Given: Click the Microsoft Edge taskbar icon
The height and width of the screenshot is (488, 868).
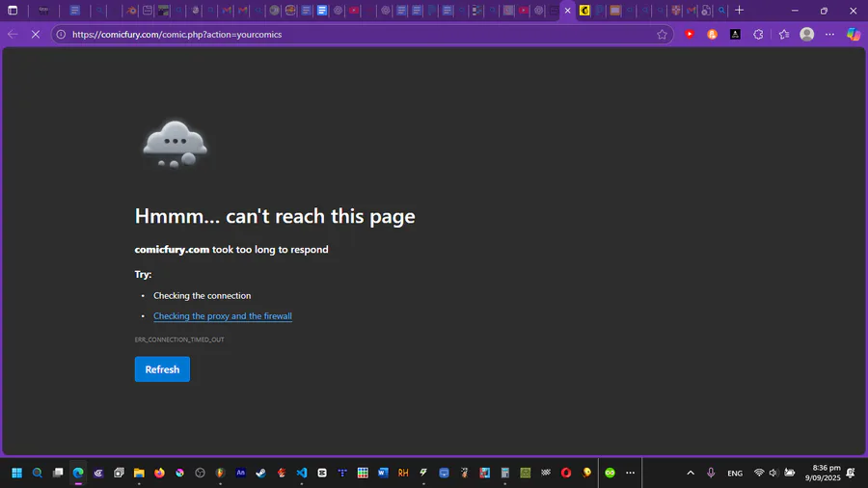Looking at the screenshot, I should [78, 473].
